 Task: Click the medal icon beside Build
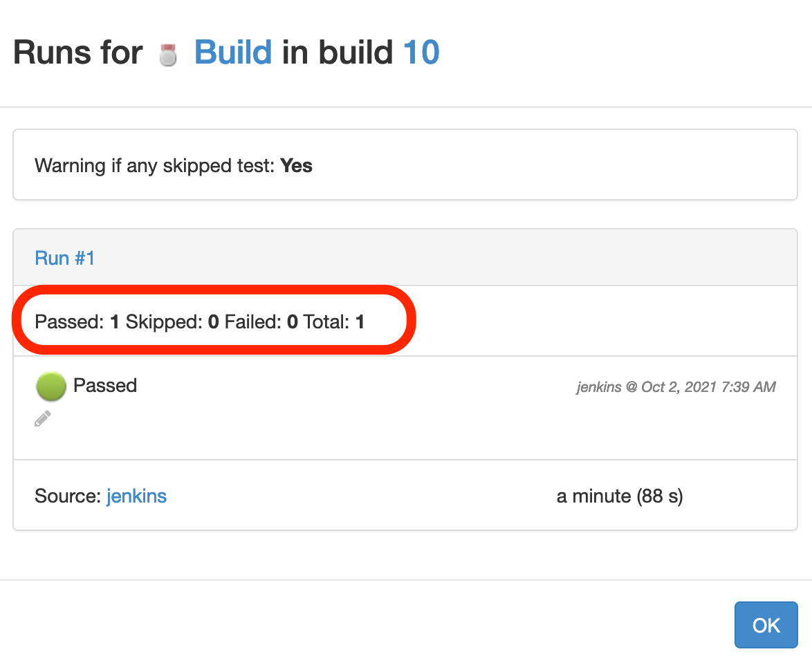tap(168, 55)
